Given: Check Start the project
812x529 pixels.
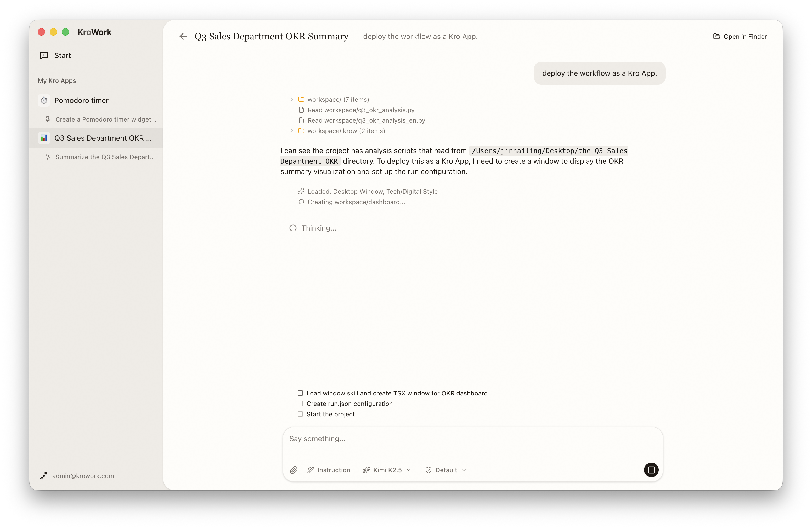Looking at the screenshot, I should (300, 414).
